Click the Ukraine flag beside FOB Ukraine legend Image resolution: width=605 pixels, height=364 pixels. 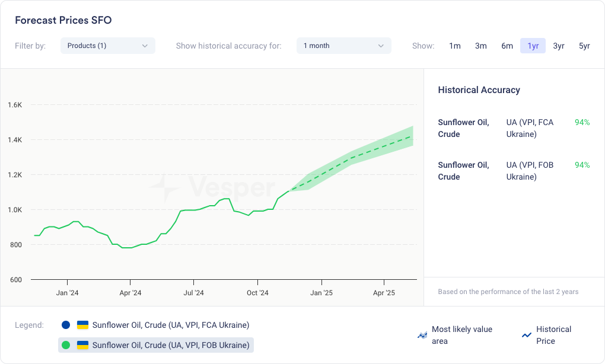[83, 345]
